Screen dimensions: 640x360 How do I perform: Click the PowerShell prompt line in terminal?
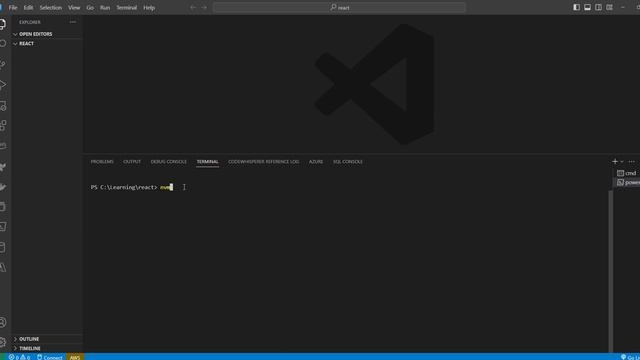[132, 187]
